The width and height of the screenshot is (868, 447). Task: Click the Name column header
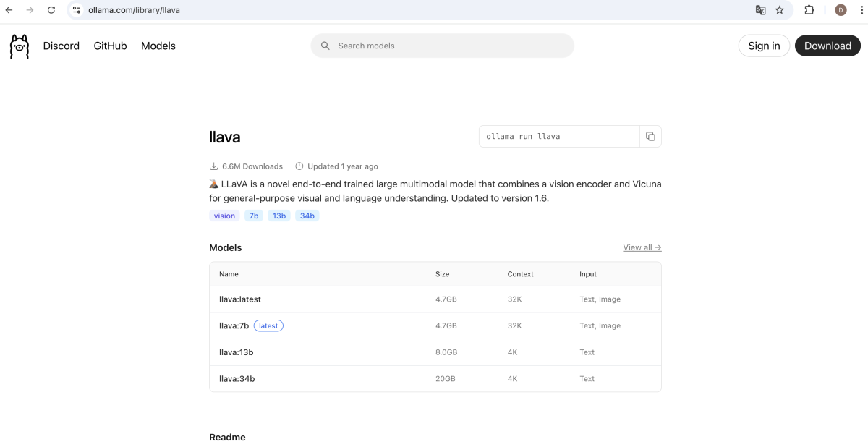(x=229, y=274)
